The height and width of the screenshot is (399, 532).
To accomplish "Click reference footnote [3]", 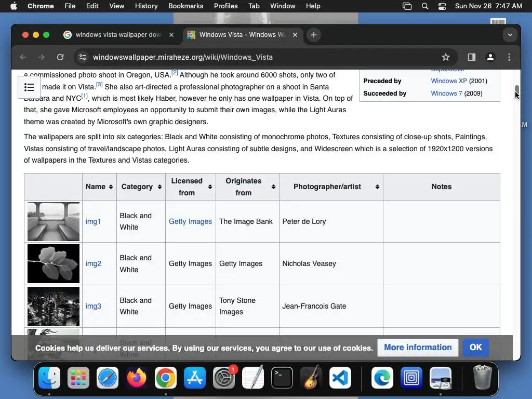I will click(x=99, y=84).
